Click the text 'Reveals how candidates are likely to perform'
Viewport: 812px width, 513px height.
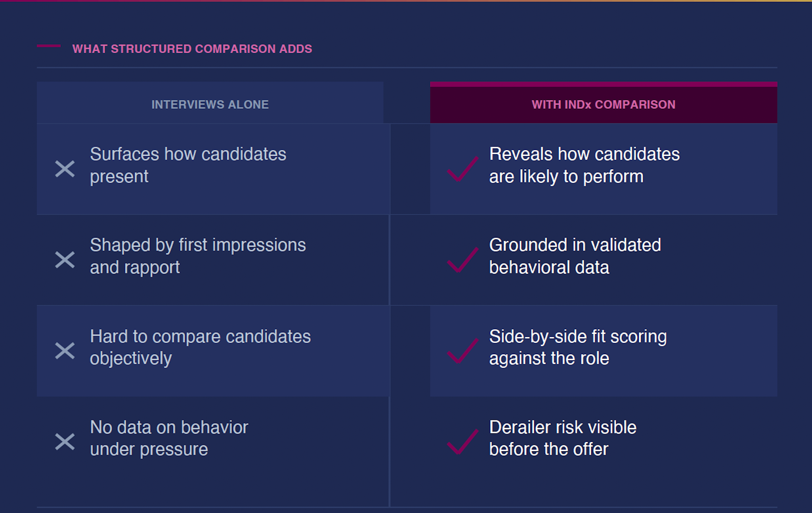coord(584,165)
